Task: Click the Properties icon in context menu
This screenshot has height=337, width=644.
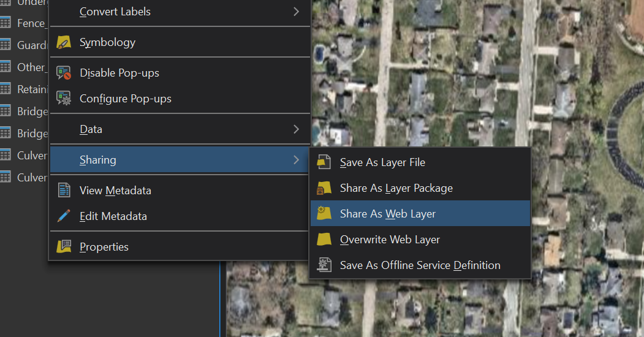Action: (x=64, y=247)
